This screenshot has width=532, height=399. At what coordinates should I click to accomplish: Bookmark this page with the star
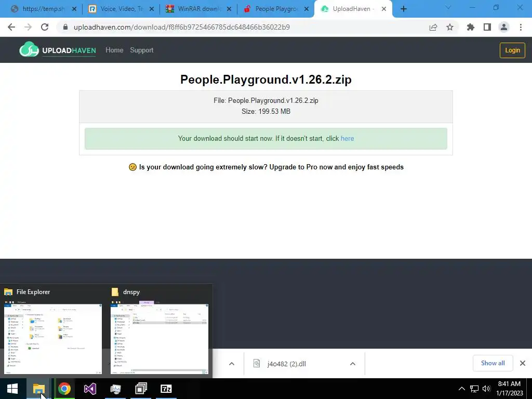(450, 27)
